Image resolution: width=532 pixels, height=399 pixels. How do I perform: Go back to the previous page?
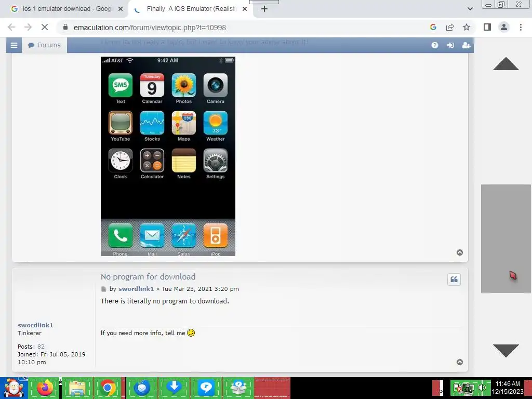(x=11, y=27)
